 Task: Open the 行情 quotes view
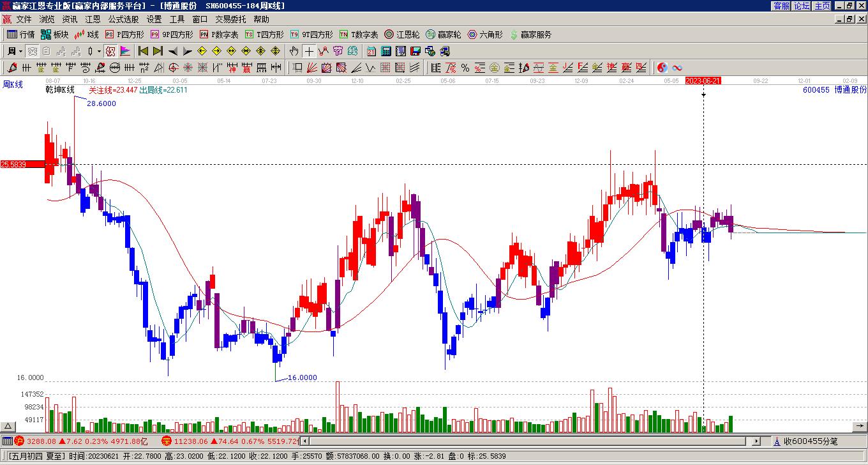coord(21,34)
